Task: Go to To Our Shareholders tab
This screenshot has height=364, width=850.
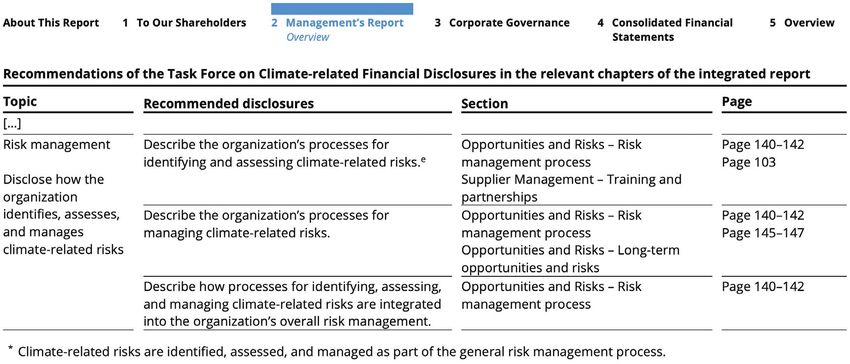Action: click(184, 23)
